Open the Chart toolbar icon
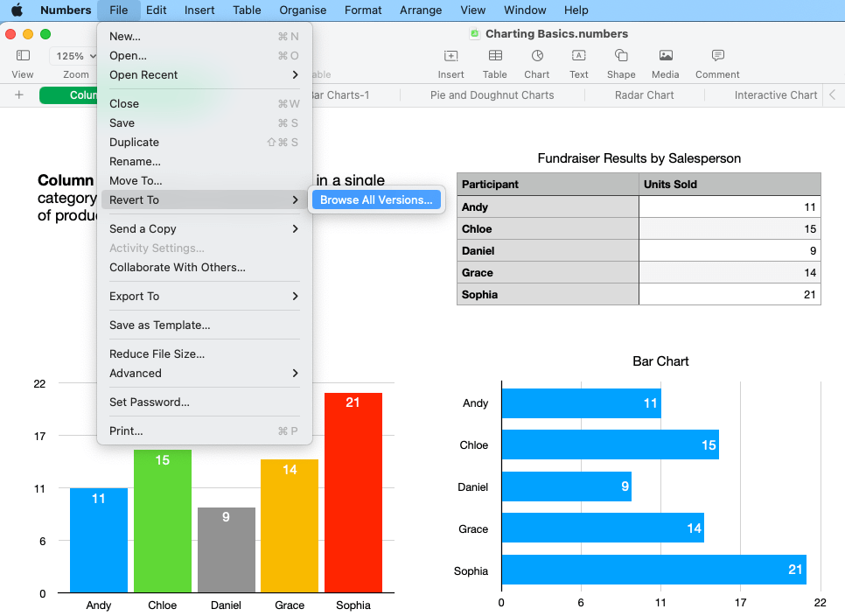845x616 pixels. (x=536, y=56)
